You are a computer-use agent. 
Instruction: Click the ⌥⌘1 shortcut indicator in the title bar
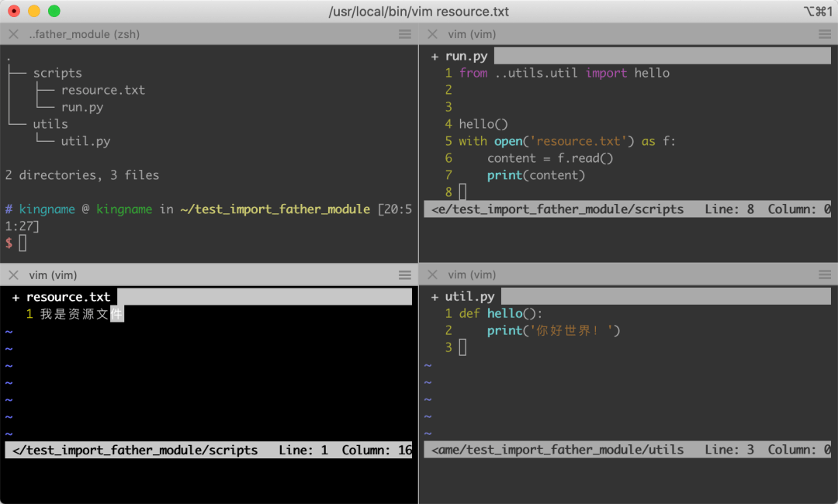(x=817, y=11)
